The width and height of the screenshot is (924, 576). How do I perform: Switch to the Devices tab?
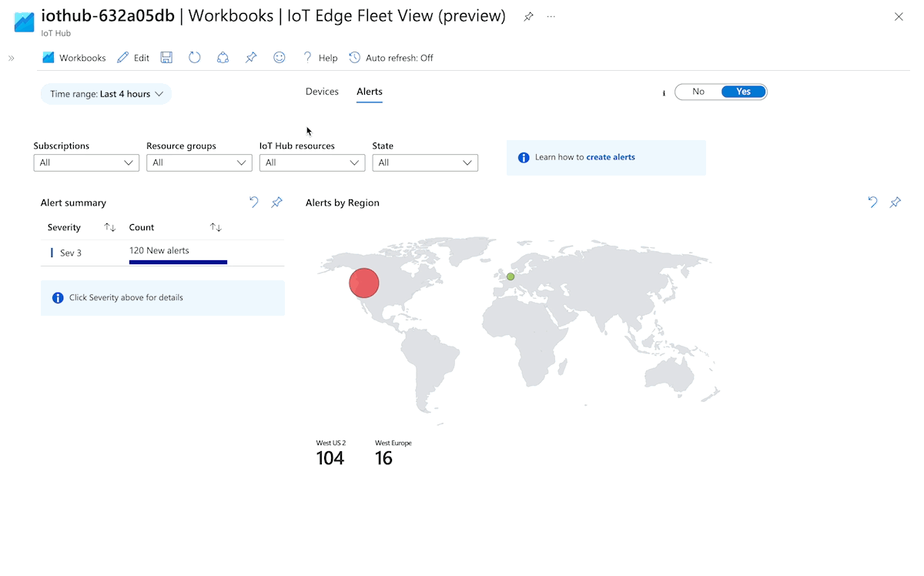(x=322, y=92)
